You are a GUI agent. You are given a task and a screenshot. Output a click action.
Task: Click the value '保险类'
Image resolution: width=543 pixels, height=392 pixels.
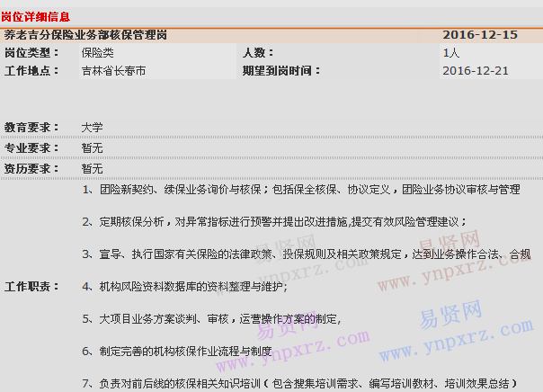98,53
